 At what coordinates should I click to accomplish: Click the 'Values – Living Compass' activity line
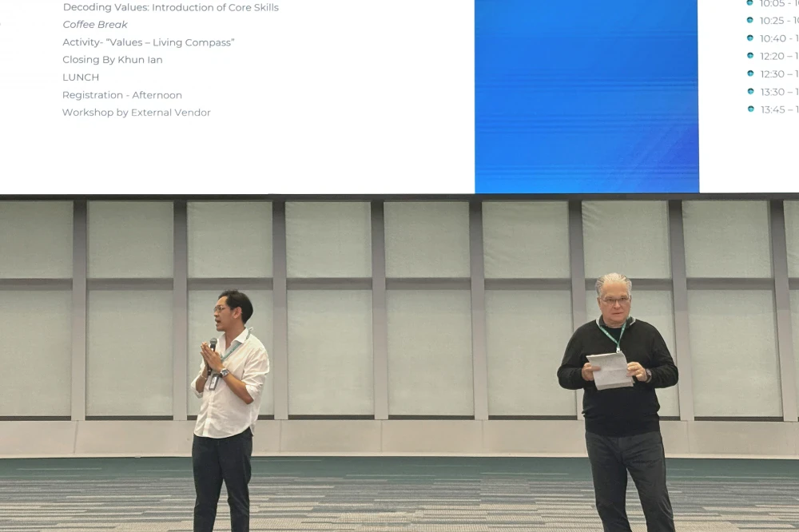pos(149,42)
